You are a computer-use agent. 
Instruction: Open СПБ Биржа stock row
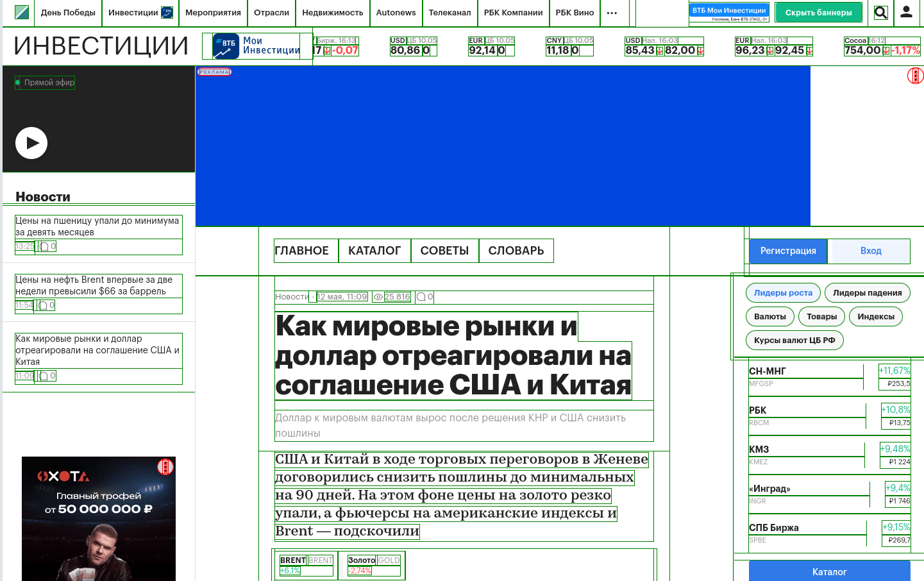[x=830, y=534]
